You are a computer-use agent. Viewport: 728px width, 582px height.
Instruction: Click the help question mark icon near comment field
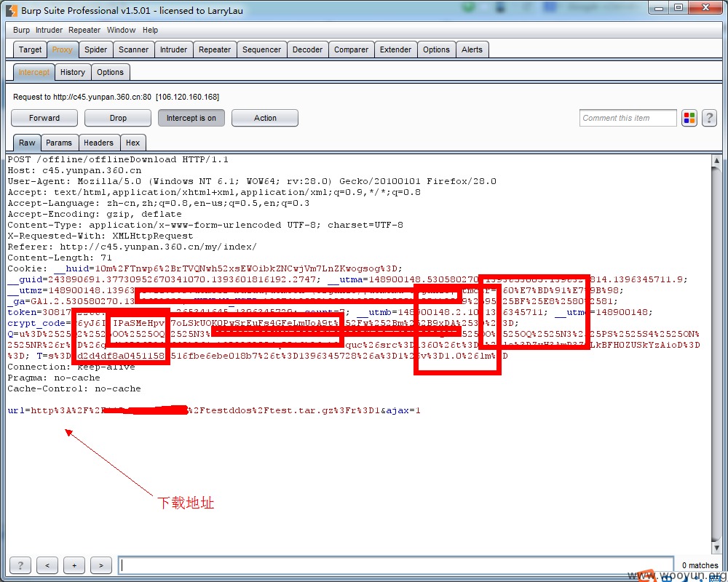pos(709,118)
